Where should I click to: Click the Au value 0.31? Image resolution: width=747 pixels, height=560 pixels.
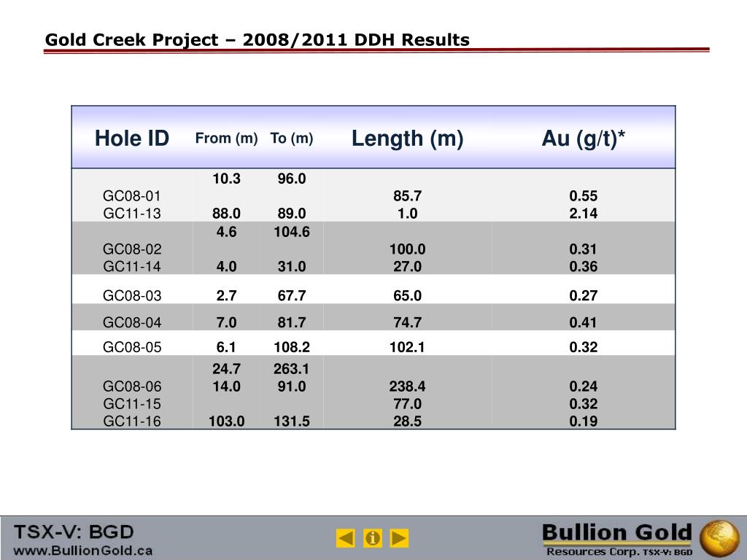pos(583,249)
